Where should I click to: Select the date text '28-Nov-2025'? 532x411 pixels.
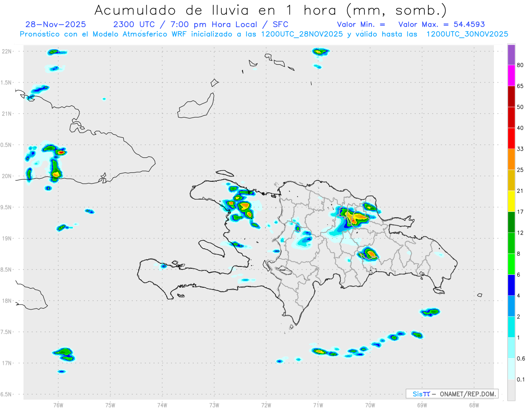[x=56, y=24]
